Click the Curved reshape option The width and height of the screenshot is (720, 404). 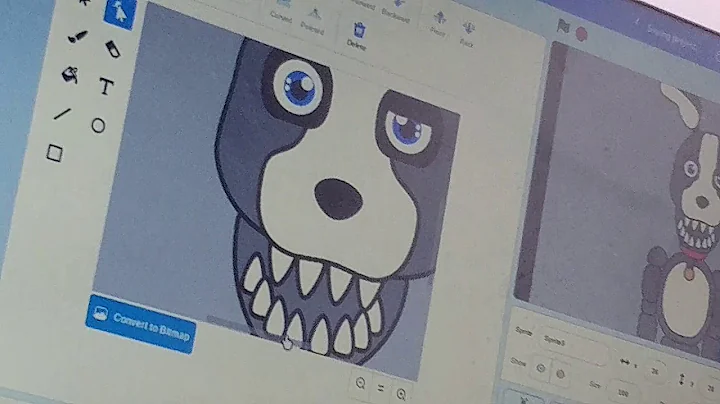281,11
